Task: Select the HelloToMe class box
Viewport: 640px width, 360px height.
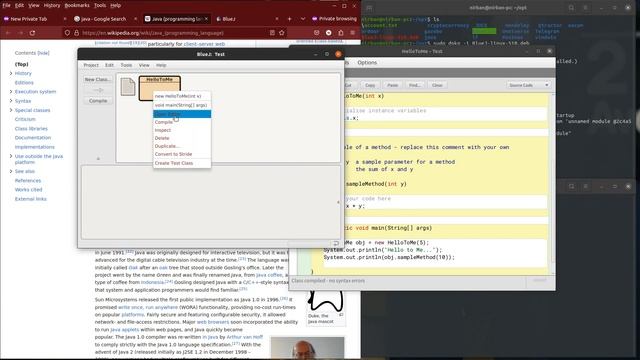Action: tap(160, 88)
